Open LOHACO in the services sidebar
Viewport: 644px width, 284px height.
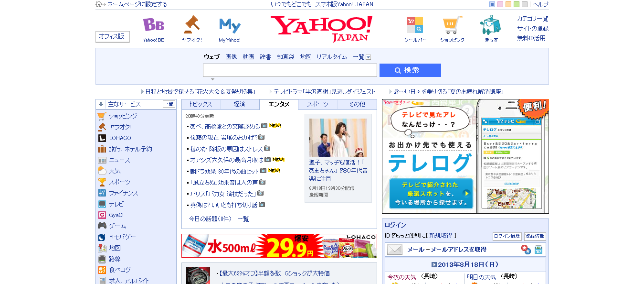pyautogui.click(x=120, y=138)
